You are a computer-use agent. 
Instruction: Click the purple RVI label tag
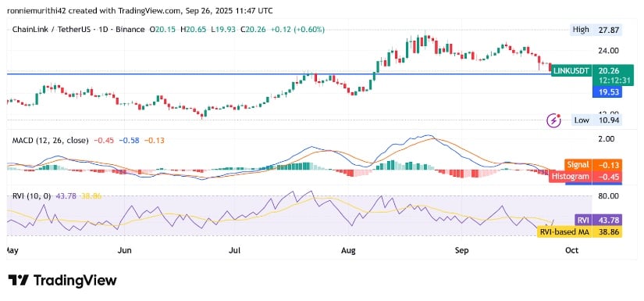[583, 220]
